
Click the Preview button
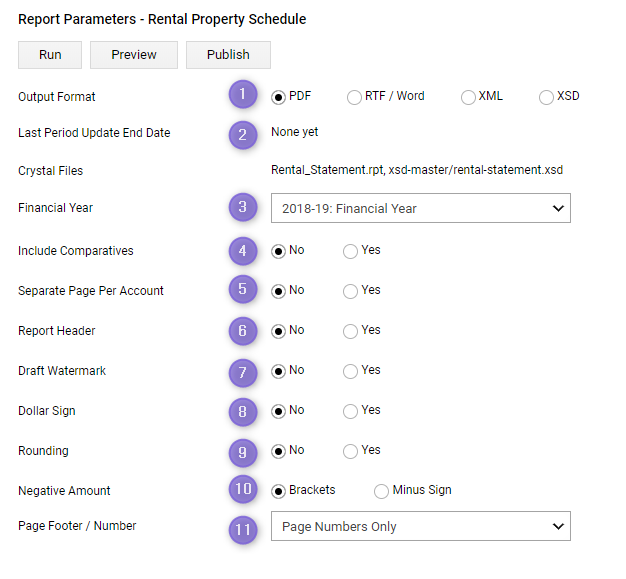pos(134,55)
